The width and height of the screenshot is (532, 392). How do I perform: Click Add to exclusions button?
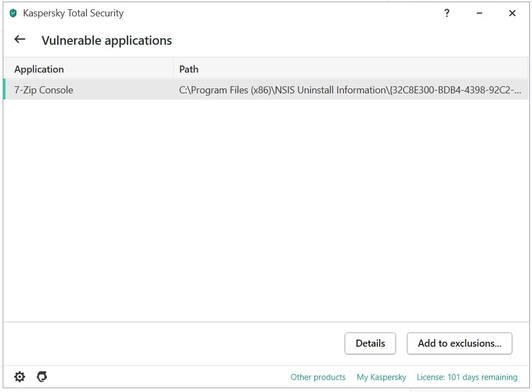click(x=459, y=343)
